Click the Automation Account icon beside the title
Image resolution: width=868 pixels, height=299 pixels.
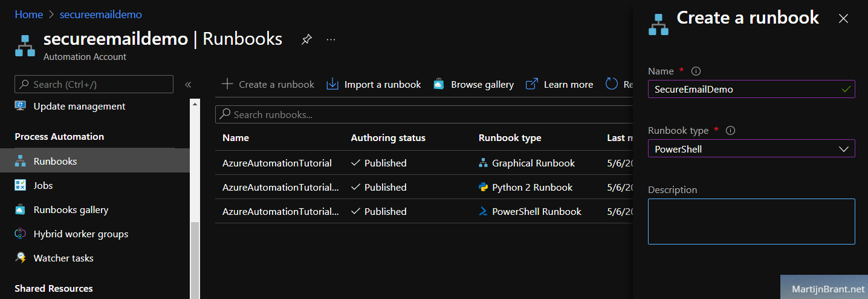pos(25,46)
